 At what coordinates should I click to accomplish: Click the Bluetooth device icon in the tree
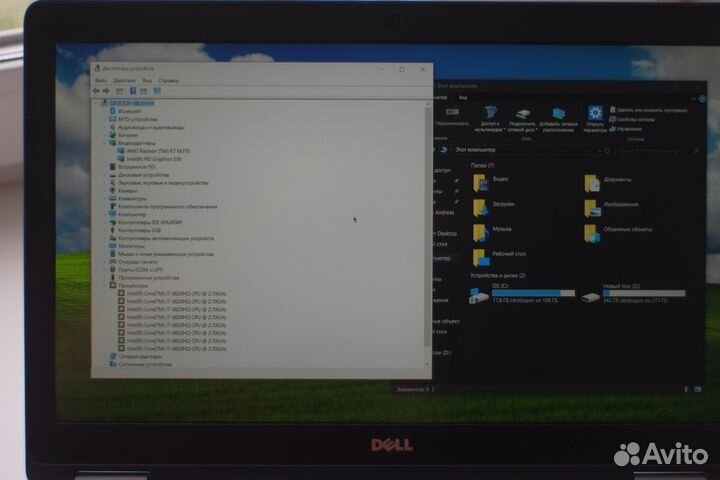112,111
